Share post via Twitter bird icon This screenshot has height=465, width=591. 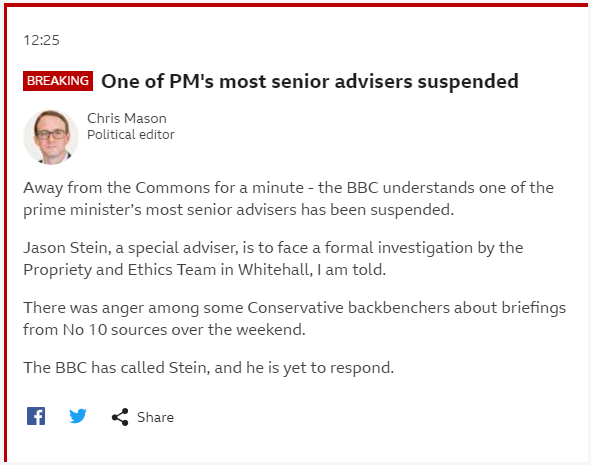pos(78,416)
